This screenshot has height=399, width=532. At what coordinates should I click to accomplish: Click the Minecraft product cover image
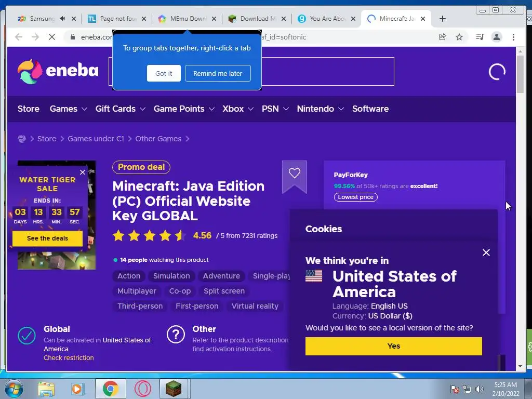tap(57, 260)
